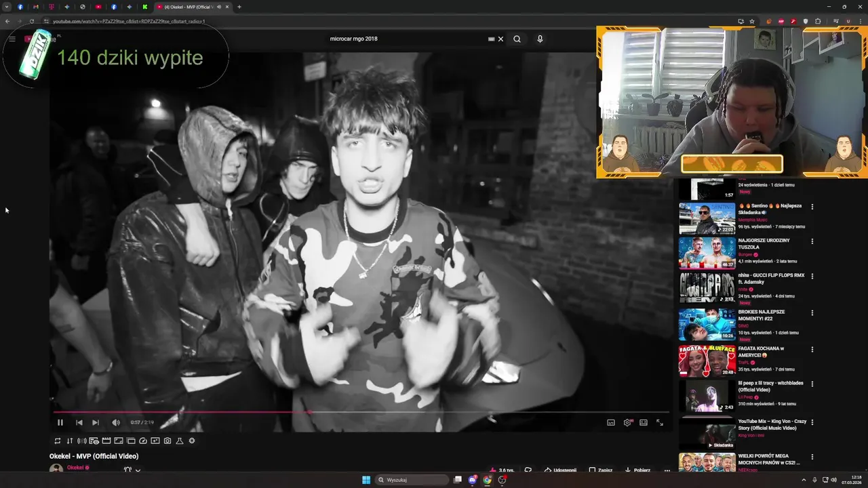Screen dimensions: 868x488
Task: Open a new browser tab with plus
Action: [239, 7]
